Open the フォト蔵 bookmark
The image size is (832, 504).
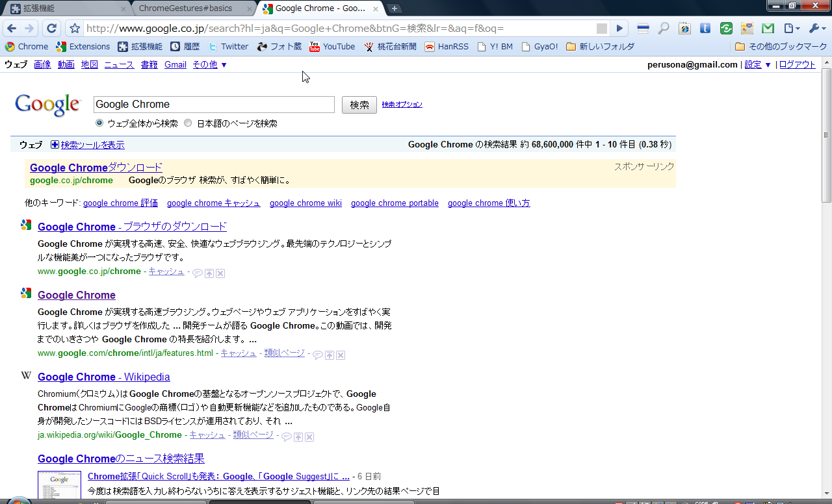pos(279,47)
